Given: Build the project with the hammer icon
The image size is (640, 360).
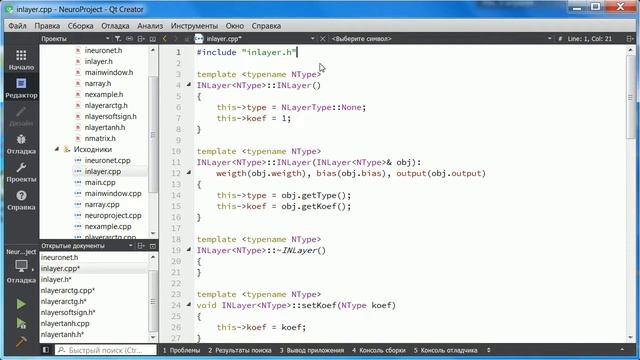Looking at the screenshot, I should (21, 341).
